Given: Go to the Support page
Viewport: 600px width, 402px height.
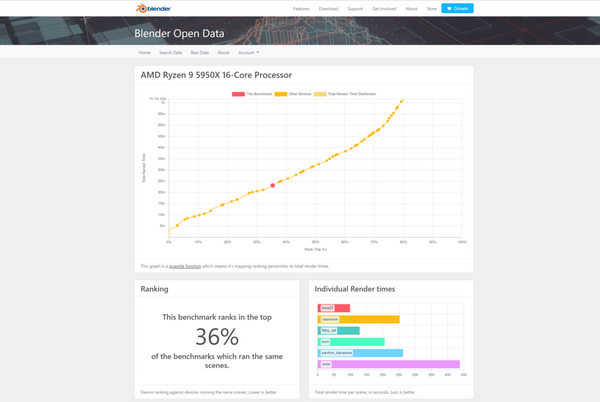Looking at the screenshot, I should (x=355, y=8).
